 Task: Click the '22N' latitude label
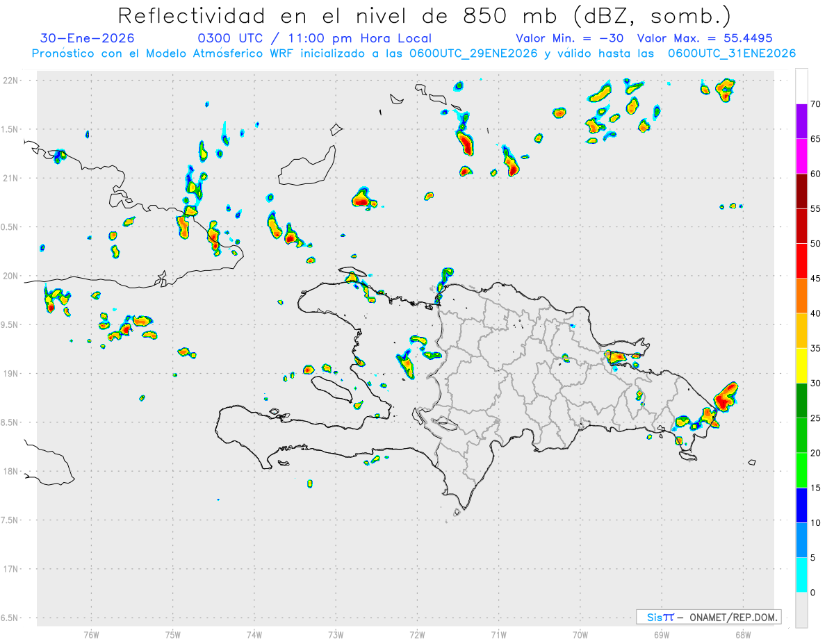point(12,81)
